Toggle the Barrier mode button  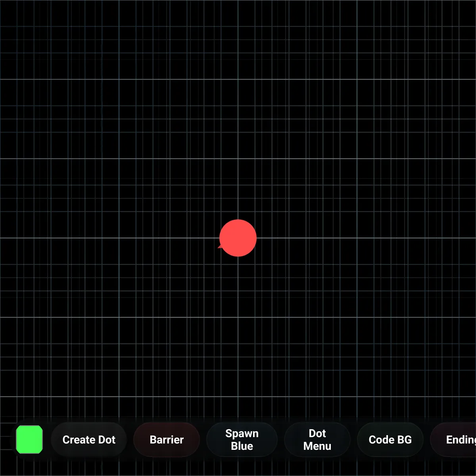(x=167, y=440)
